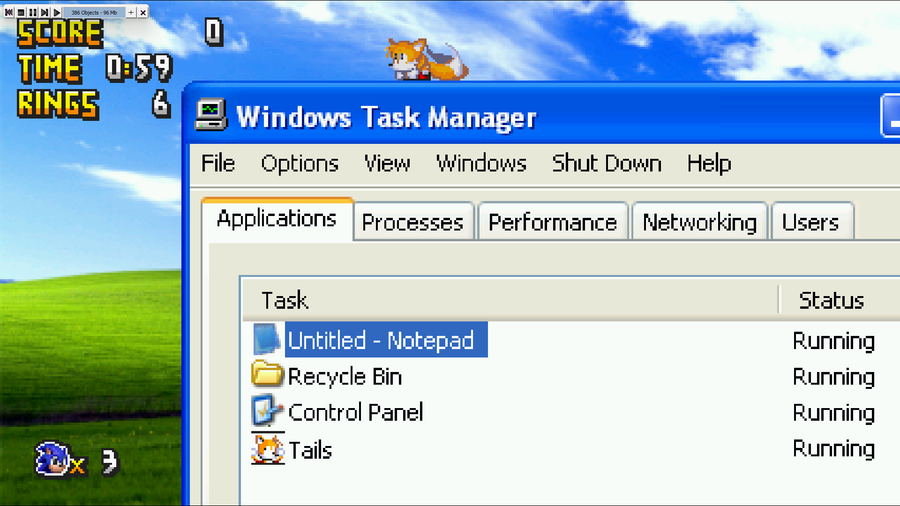Click the Tails sprite above the window
Screen dimensions: 900x506
[x=426, y=59]
